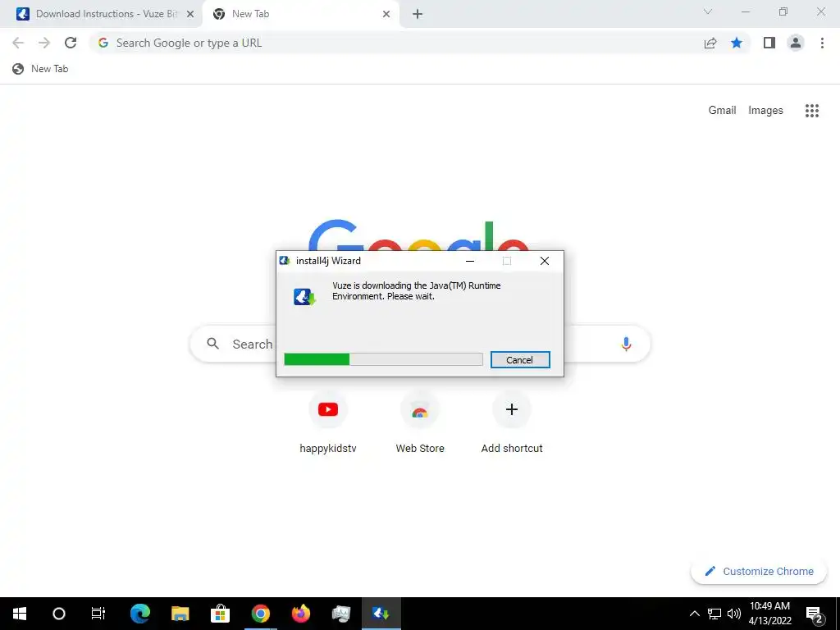
Task: Open the monitor app icon on the taskbar
Action: click(340, 614)
